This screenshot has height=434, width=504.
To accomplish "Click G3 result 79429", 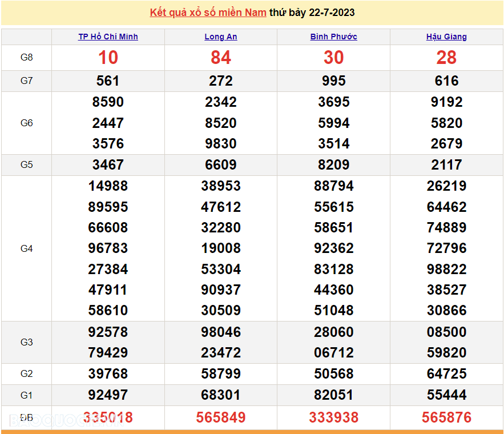I will 108,352.
